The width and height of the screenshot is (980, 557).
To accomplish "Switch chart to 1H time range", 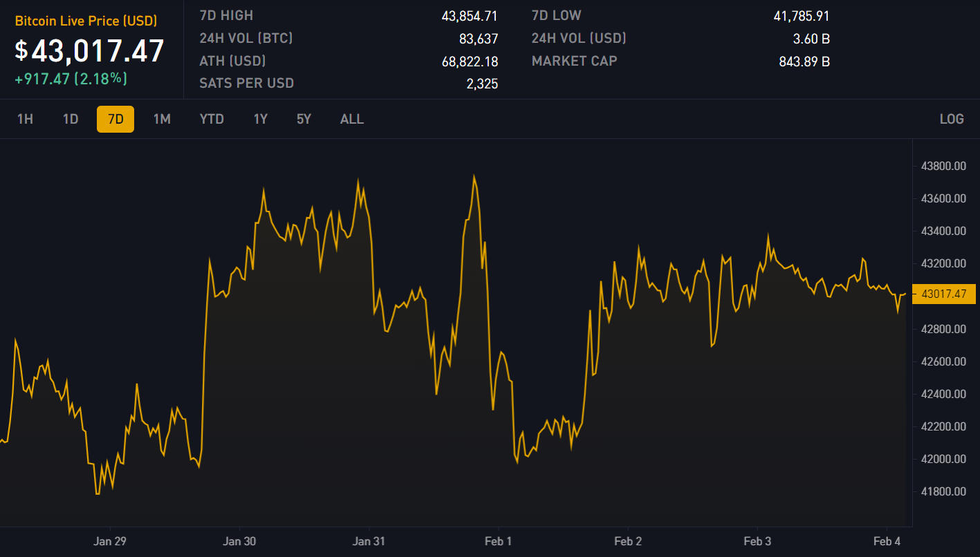I will [x=25, y=119].
